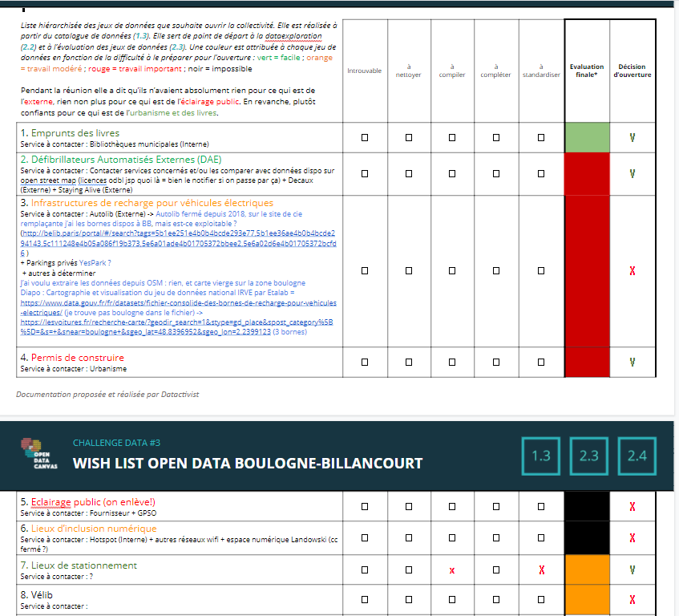679x616 pixels.
Task: Open the data.gouv.fr bornes de recharge link
Action: pos(178,307)
